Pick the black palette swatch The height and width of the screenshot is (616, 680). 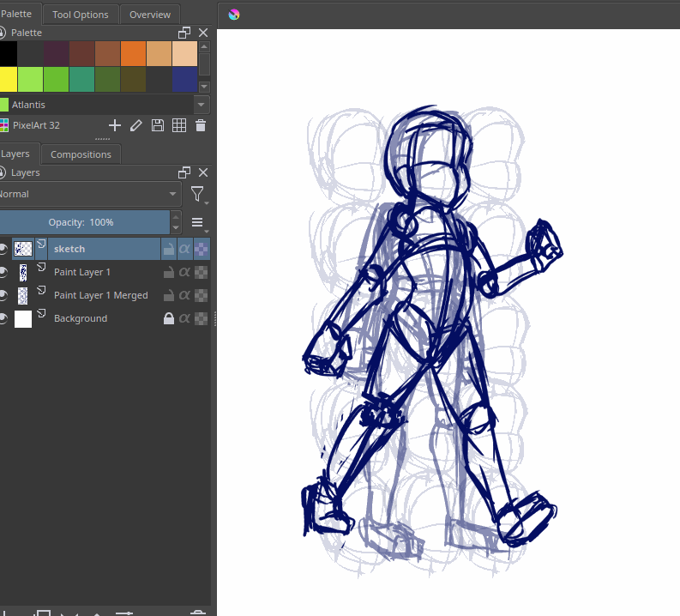pos(9,53)
